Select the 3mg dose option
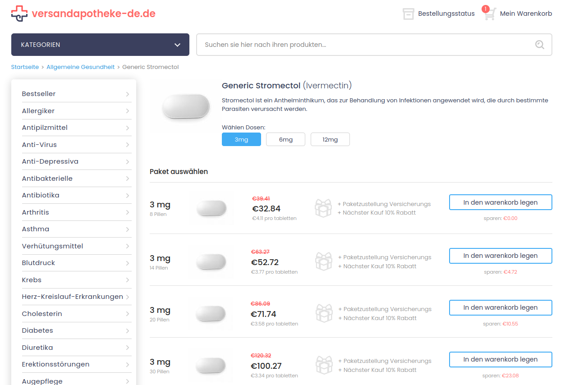588x385 pixels. point(241,140)
